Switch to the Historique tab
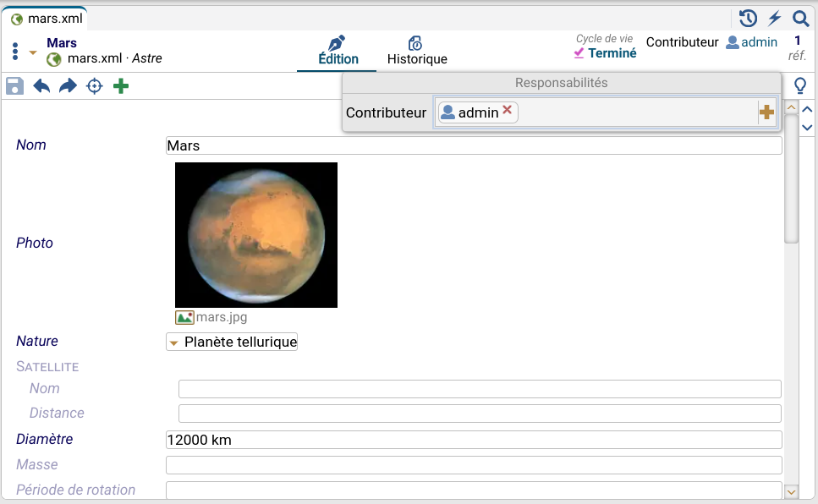This screenshot has width=818, height=504. point(417,52)
